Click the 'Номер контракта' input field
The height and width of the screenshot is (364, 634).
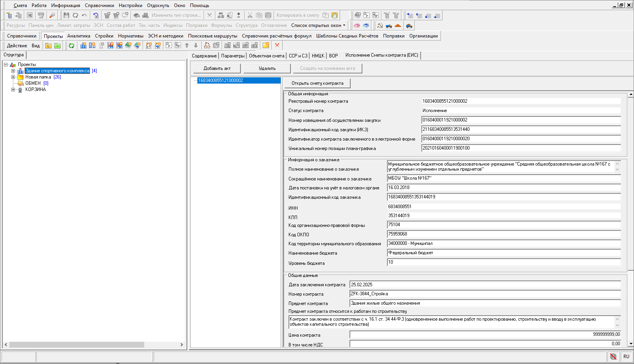(x=485, y=294)
